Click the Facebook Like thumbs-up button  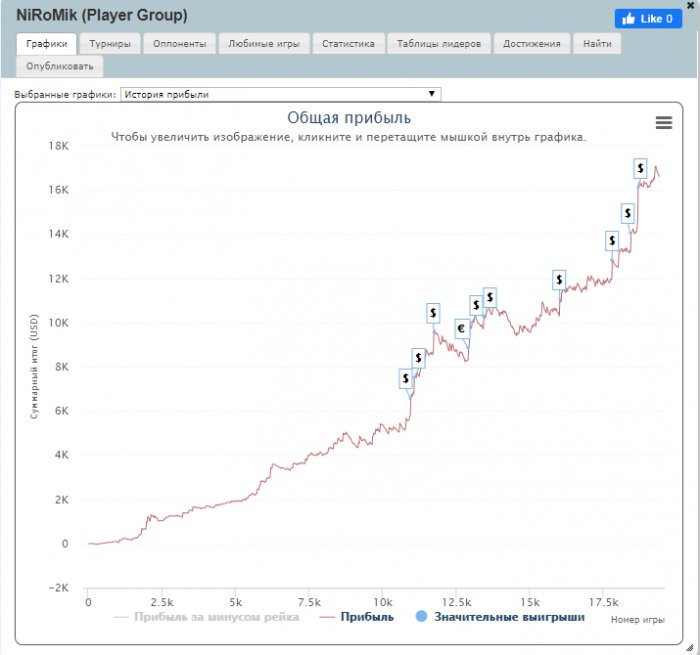(647, 19)
